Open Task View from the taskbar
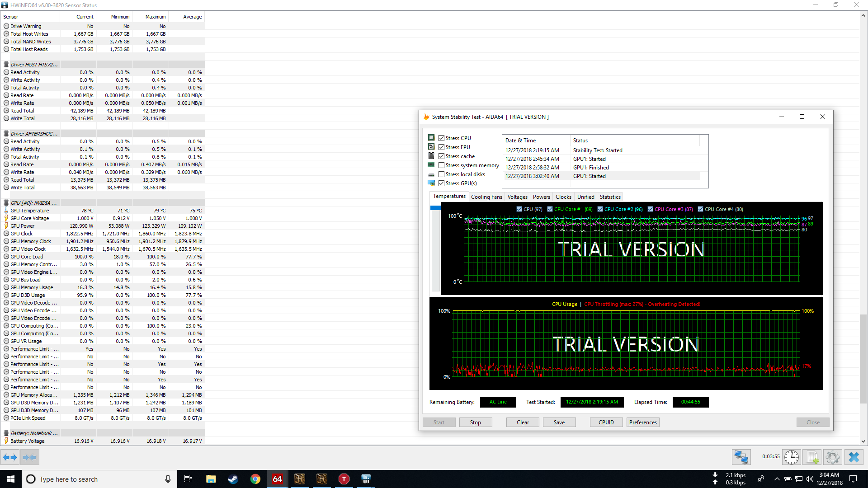Screen dimensions: 868x488 (188, 479)
